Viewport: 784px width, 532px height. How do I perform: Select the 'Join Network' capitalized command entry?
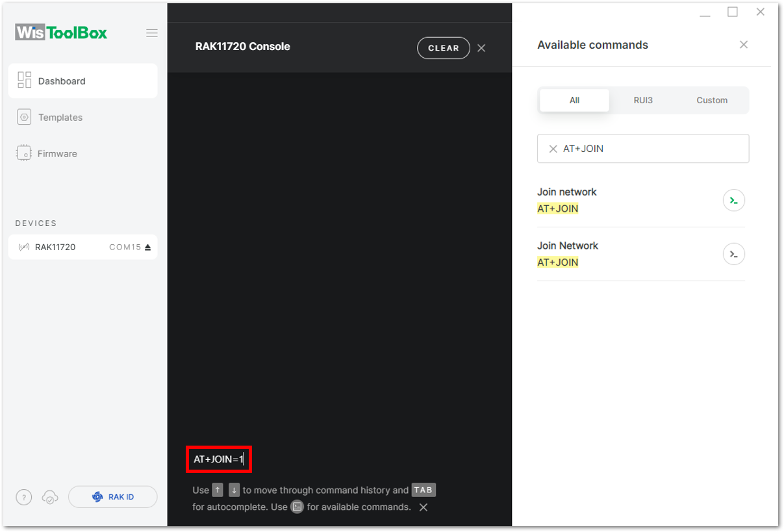568,246
